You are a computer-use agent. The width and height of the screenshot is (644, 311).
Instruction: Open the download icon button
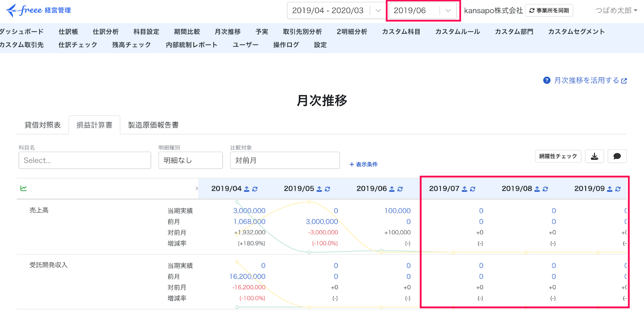[594, 157]
